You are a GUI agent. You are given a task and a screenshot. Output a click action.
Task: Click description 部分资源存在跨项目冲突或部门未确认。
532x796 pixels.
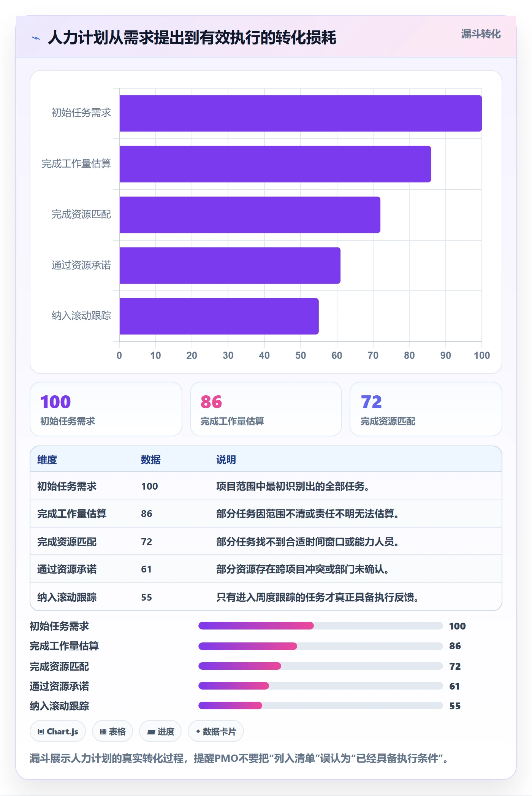pos(302,569)
